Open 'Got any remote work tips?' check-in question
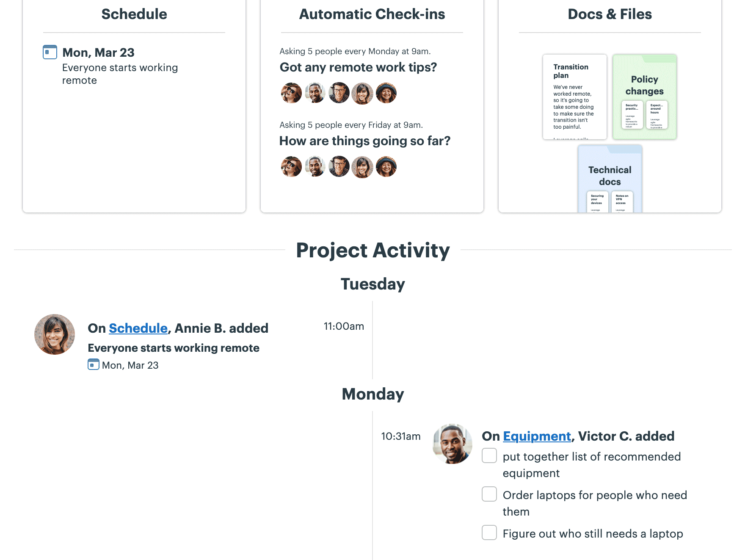The width and height of the screenshot is (745, 560). [358, 67]
